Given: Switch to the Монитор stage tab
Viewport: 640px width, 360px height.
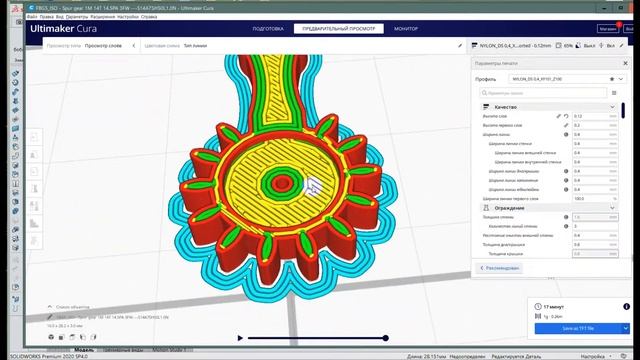Looking at the screenshot, I should point(406,29).
